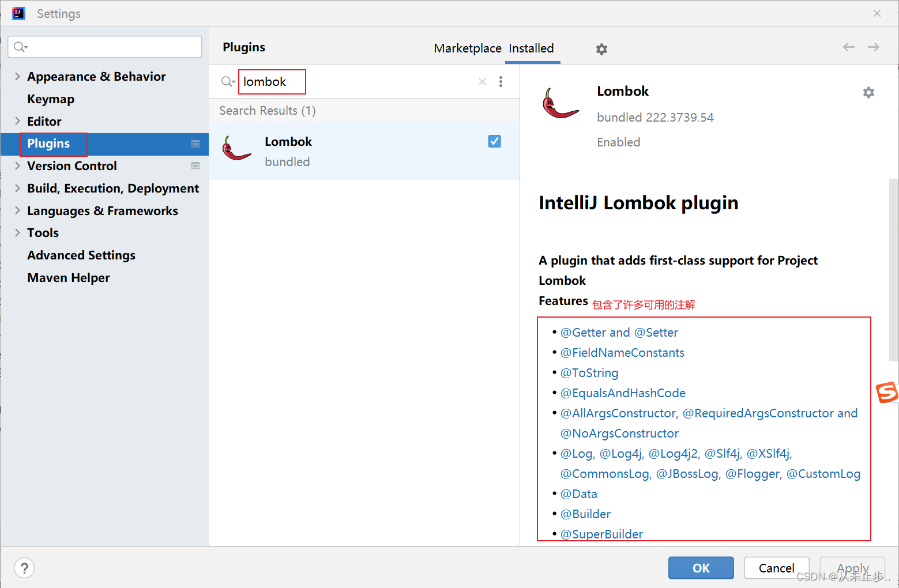Click the Lombok chili icon in results list

tap(236, 148)
